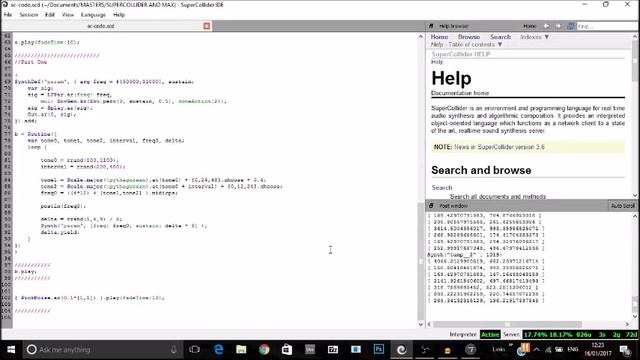Click Home button in Help browser toolbar
This screenshot has height=360, width=640.
tap(530, 26)
